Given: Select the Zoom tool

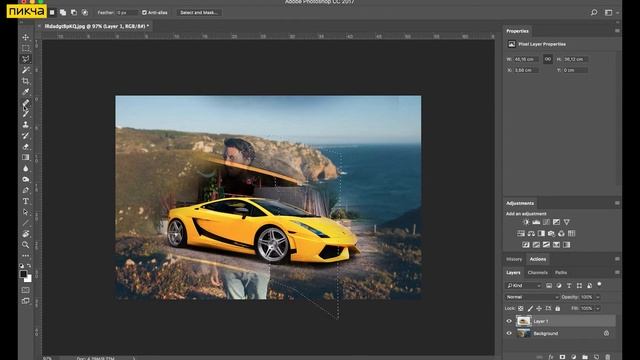Looking at the screenshot, I should [26, 245].
